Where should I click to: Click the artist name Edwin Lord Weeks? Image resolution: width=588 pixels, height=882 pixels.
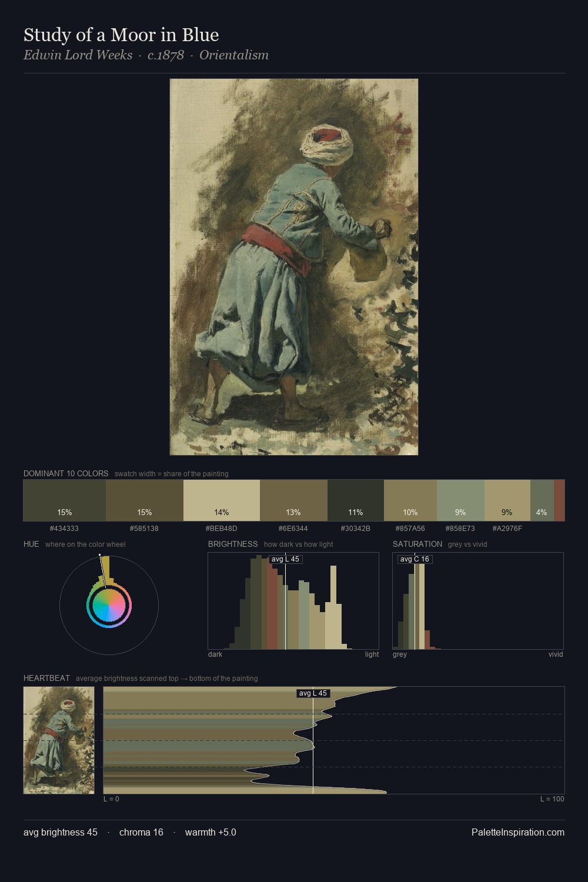pyautogui.click(x=78, y=55)
